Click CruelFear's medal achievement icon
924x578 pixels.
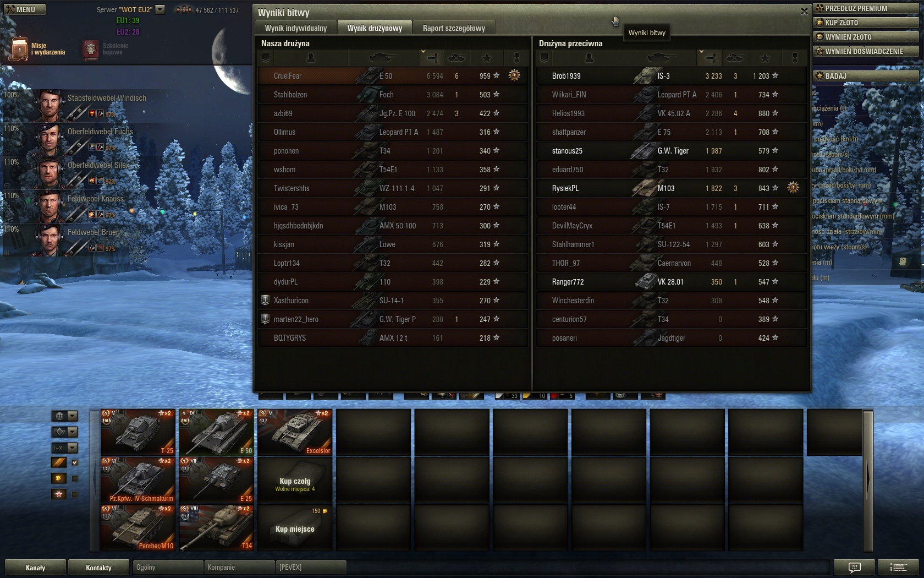[514, 75]
